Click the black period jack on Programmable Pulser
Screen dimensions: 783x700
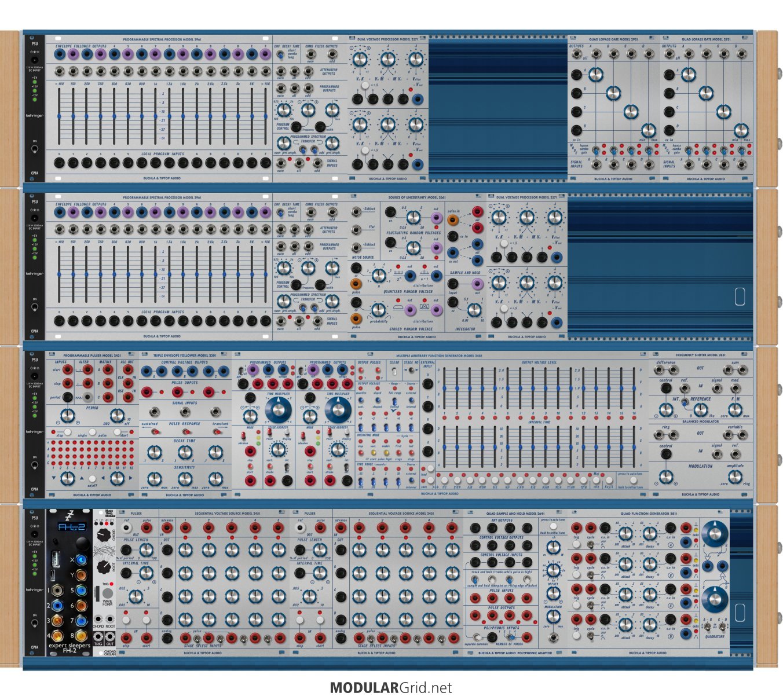(68, 397)
